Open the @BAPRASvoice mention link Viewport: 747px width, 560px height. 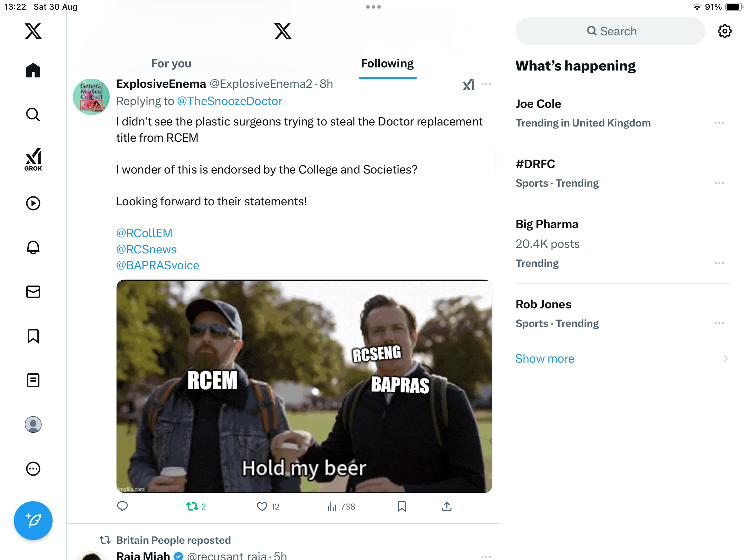click(x=158, y=265)
